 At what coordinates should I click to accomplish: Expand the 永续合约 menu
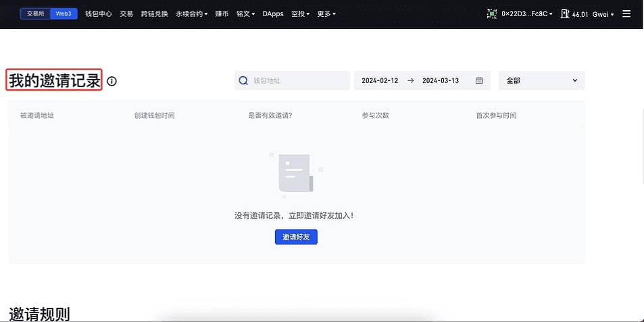click(x=192, y=14)
